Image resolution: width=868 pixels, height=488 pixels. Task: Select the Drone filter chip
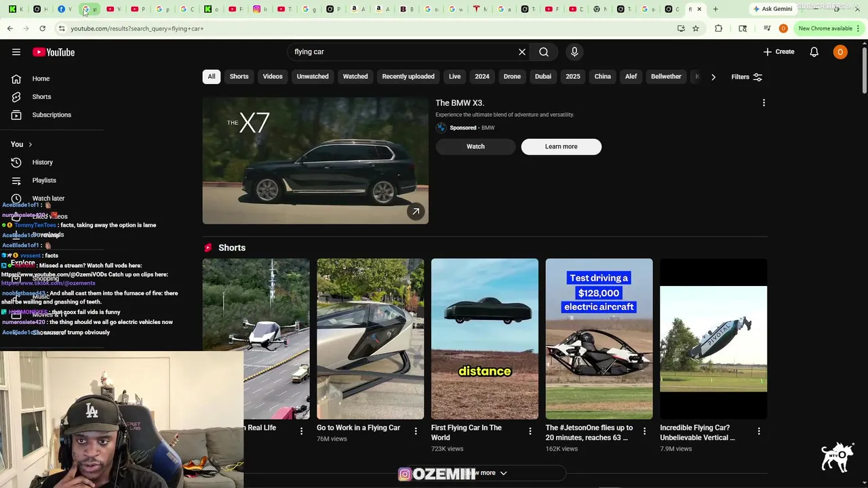(512, 77)
